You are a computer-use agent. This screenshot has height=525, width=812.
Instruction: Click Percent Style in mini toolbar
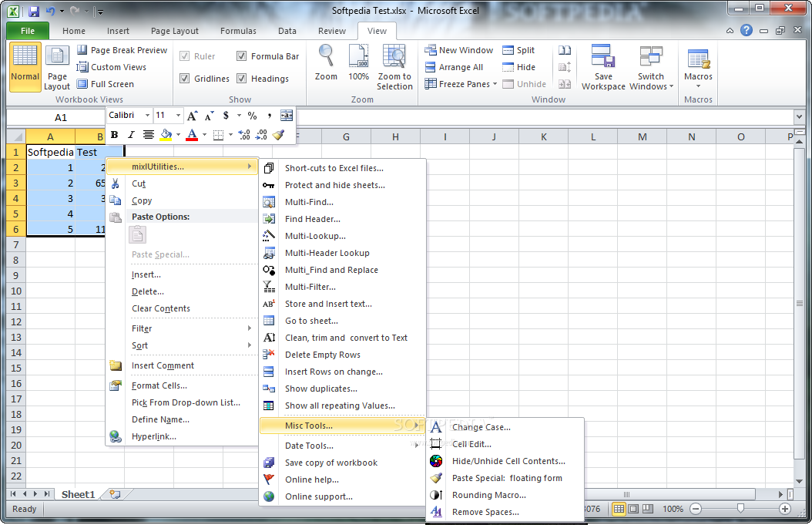point(252,116)
